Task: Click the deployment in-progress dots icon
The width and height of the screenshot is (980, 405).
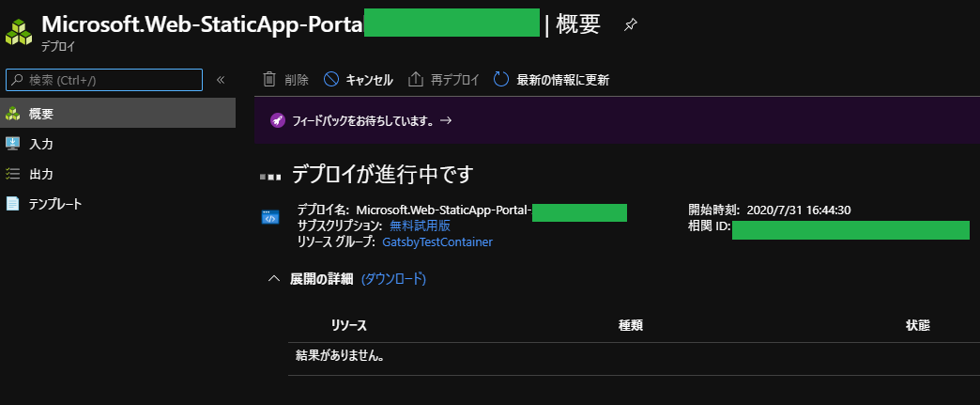Action: [270, 178]
